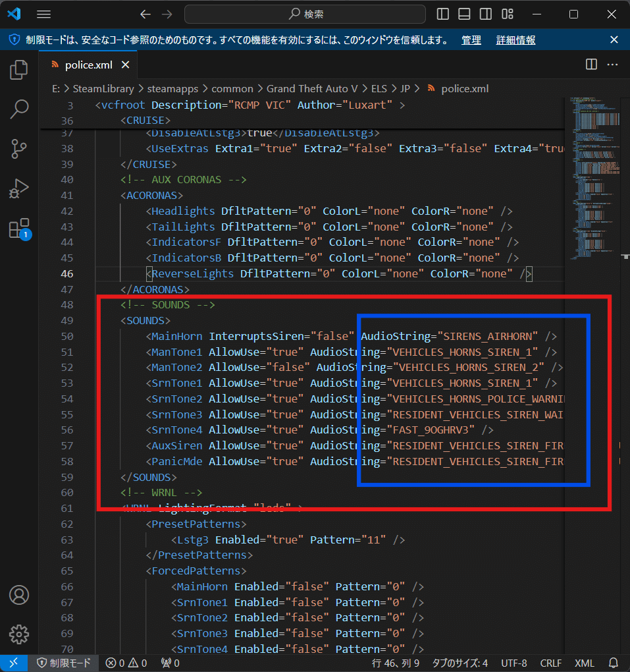
Task: Click JP in breadcrumb
Action: (405, 89)
